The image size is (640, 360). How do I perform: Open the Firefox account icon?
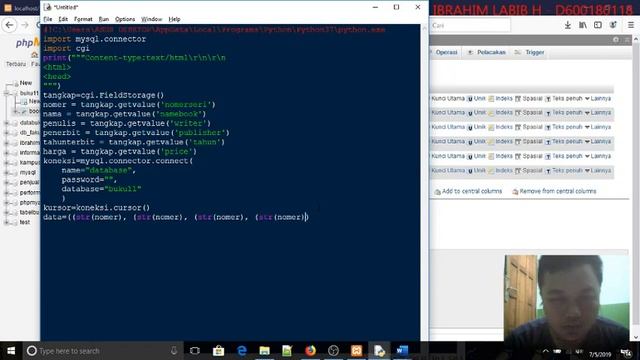613,25
